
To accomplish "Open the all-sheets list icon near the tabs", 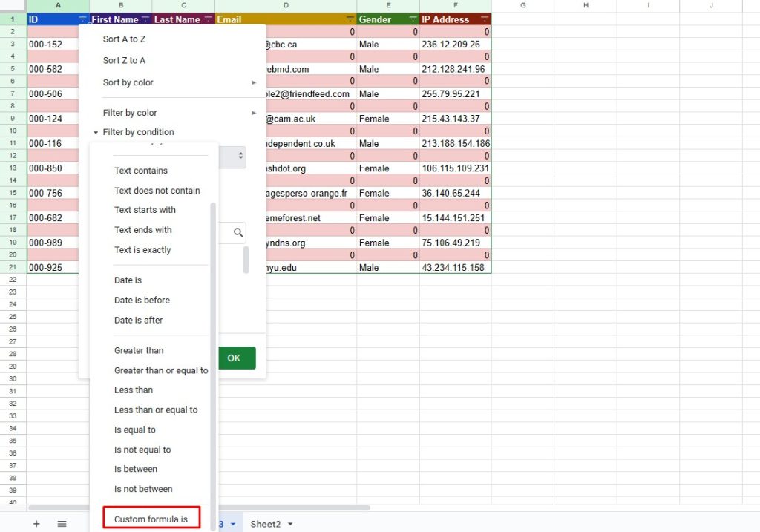I will tap(62, 523).
